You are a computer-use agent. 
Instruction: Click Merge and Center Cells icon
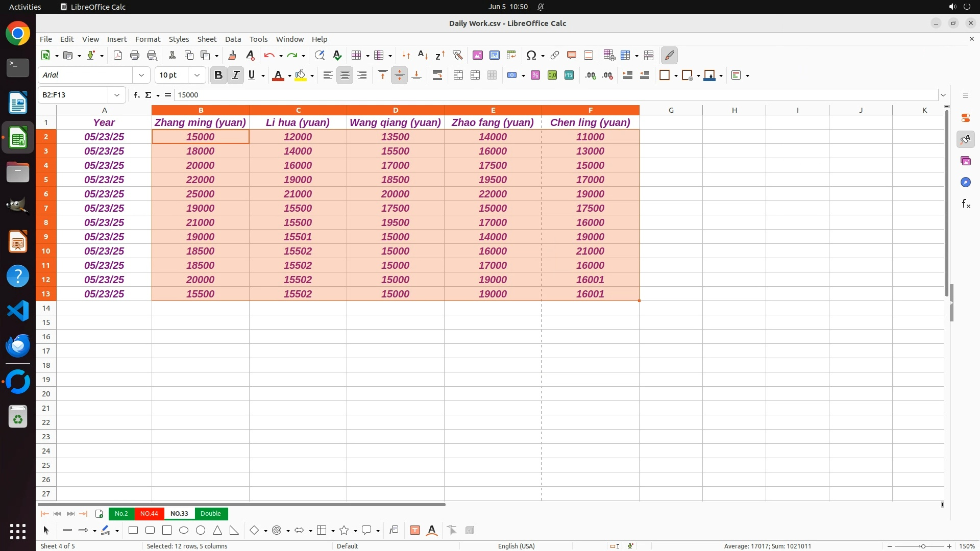pyautogui.click(x=458, y=76)
